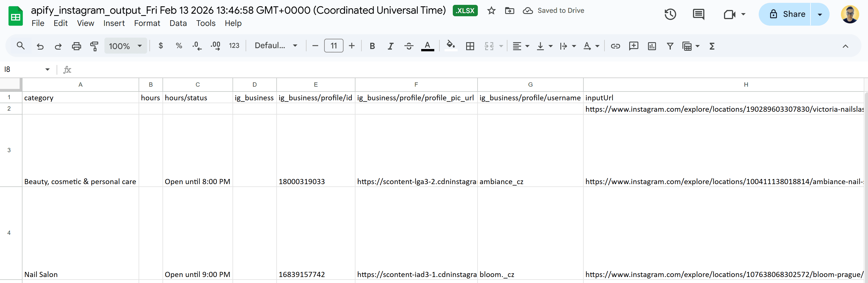Format selection as currency
868x283 pixels.
point(161,46)
